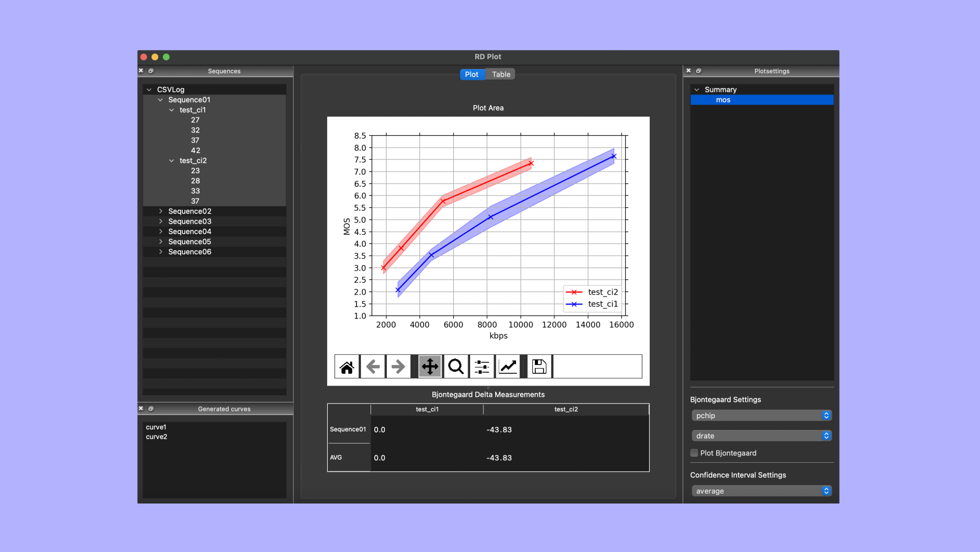Click the AVG row header
The height and width of the screenshot is (552, 980).
pyautogui.click(x=349, y=458)
